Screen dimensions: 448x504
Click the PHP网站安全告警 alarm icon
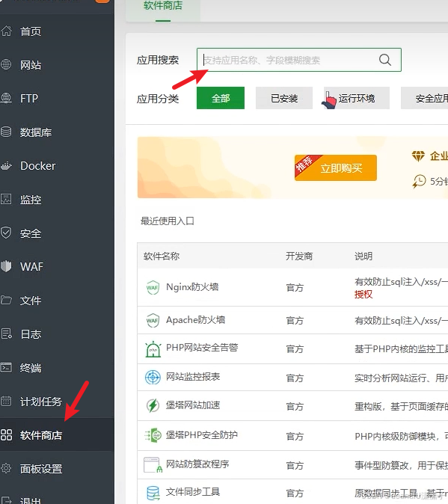tap(153, 349)
